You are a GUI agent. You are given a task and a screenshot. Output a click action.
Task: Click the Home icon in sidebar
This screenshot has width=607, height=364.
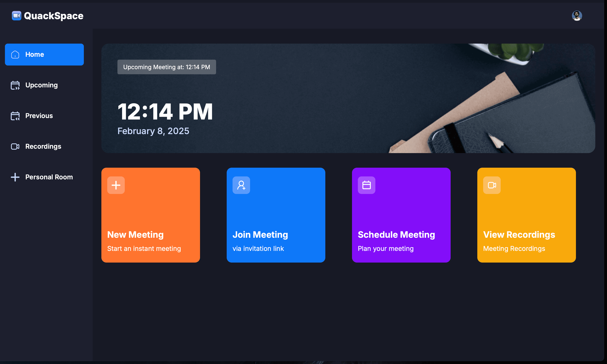15,55
